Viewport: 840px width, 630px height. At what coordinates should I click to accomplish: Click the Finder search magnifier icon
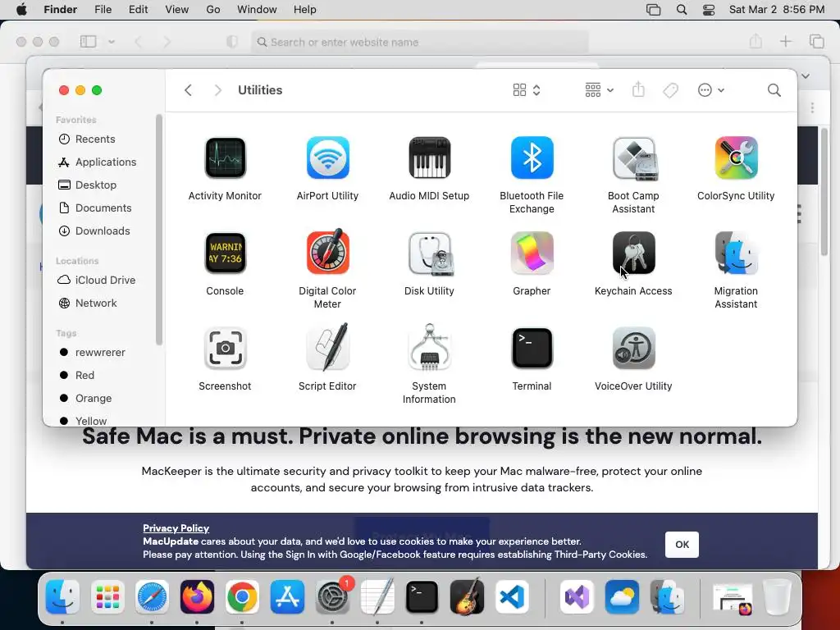pyautogui.click(x=774, y=90)
